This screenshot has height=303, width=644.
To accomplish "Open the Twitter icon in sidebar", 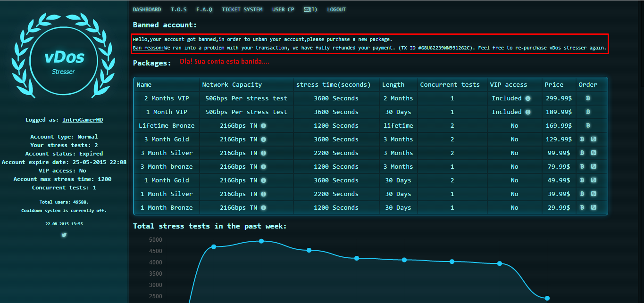I will (x=64, y=235).
